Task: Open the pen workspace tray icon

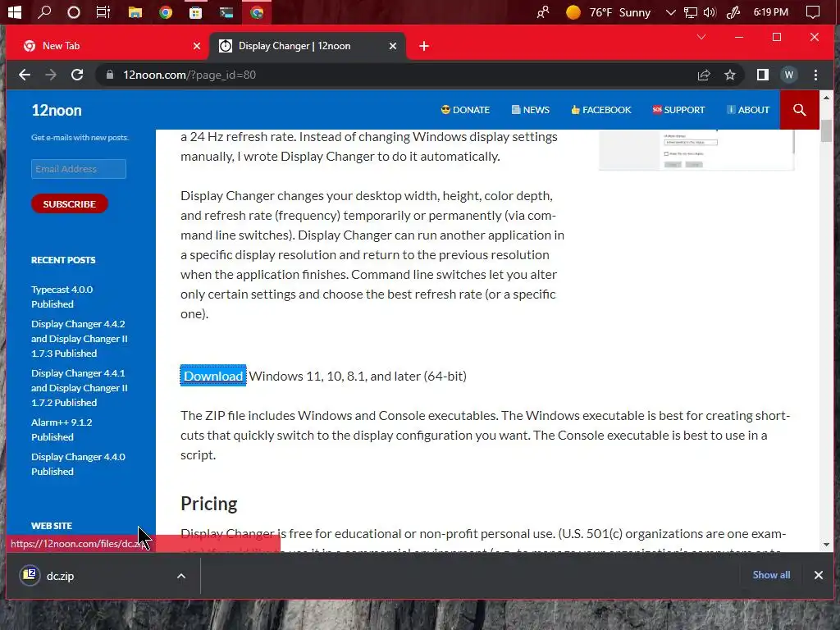Action: pyautogui.click(x=733, y=11)
